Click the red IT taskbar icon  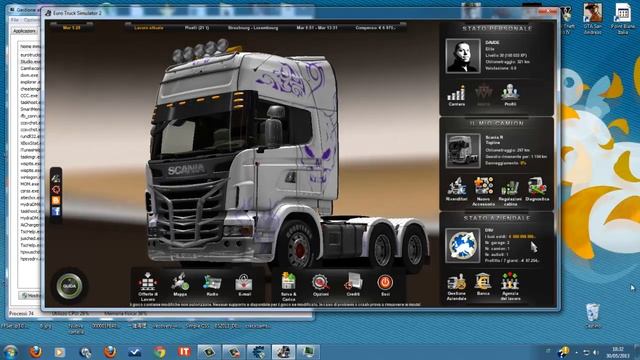pyautogui.click(x=184, y=351)
